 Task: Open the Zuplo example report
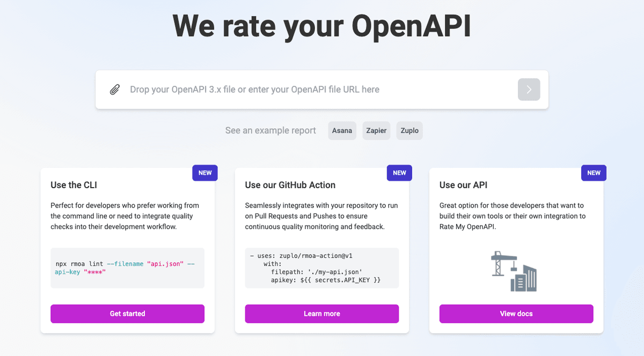click(409, 130)
